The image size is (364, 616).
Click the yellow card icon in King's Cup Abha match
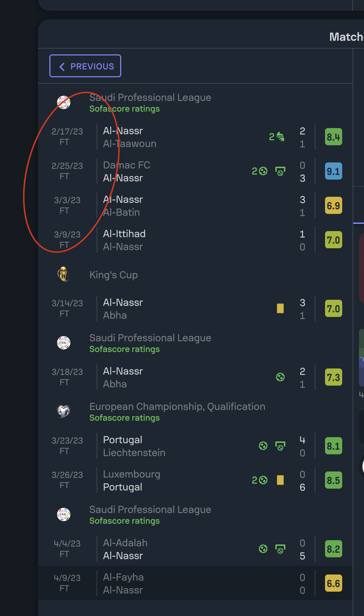pos(280,308)
